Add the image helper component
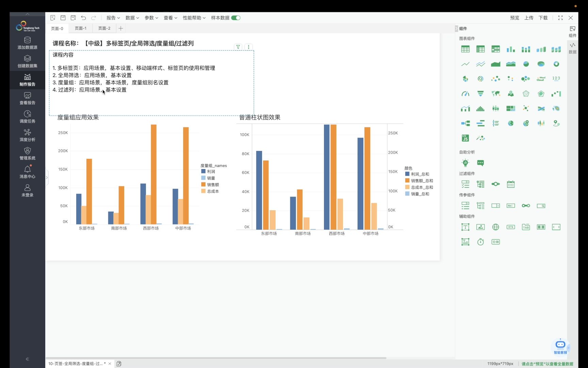Image resolution: width=588 pixels, height=368 pixels. (480, 227)
